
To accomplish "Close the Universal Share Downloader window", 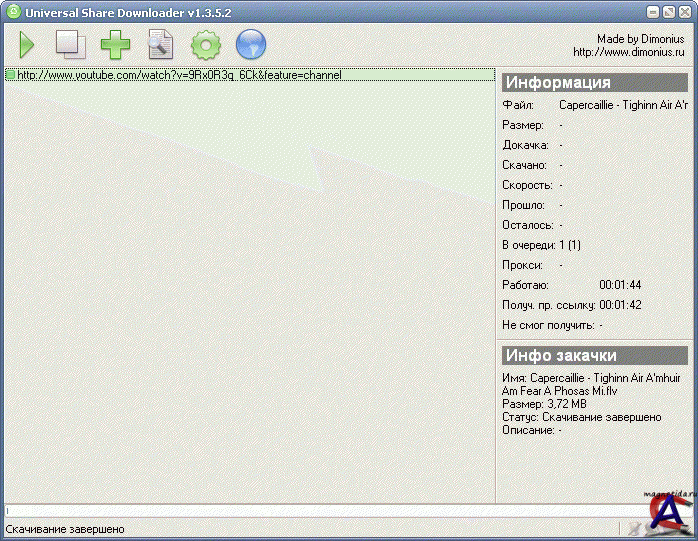I will click(x=684, y=11).
